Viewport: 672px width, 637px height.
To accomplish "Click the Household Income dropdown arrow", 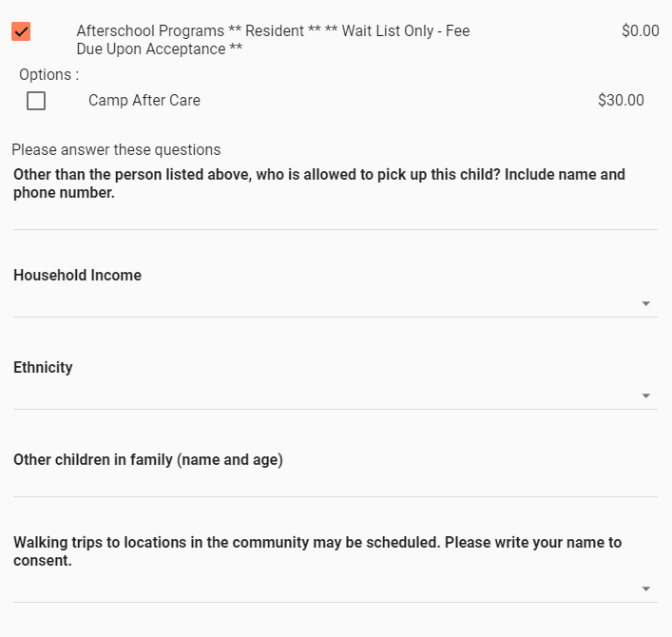I will 645,304.
